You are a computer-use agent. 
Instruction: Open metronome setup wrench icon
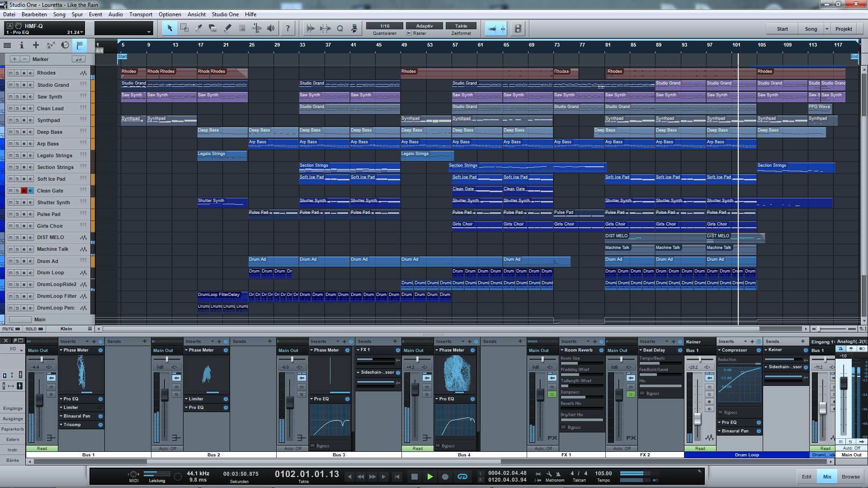[549, 474]
